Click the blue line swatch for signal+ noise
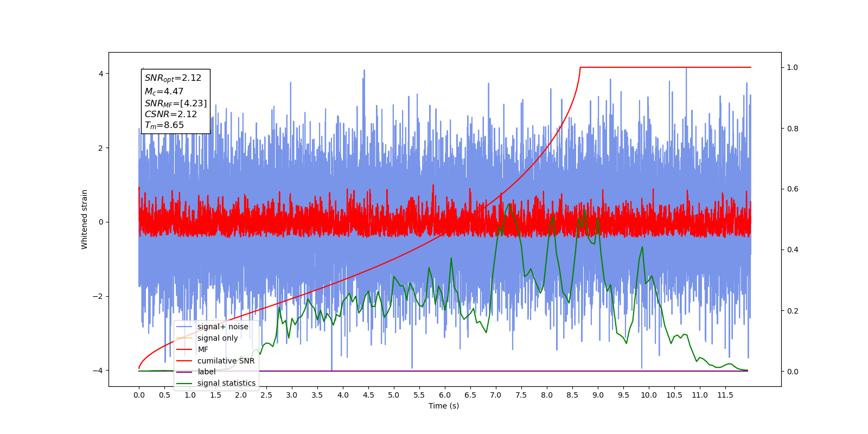Viewport: 868px width, 434px height. [184, 327]
